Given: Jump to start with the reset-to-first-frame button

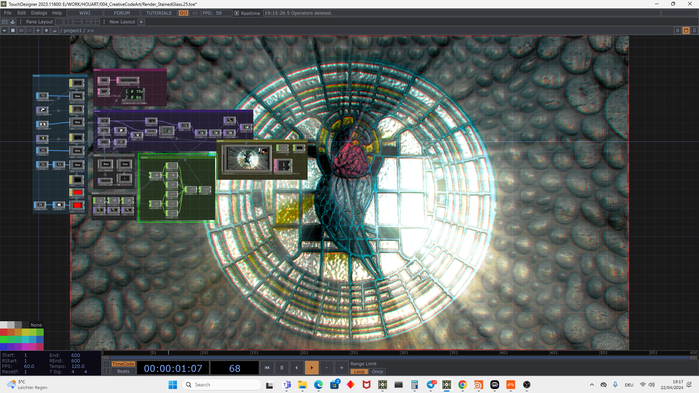Looking at the screenshot, I should coord(267,368).
